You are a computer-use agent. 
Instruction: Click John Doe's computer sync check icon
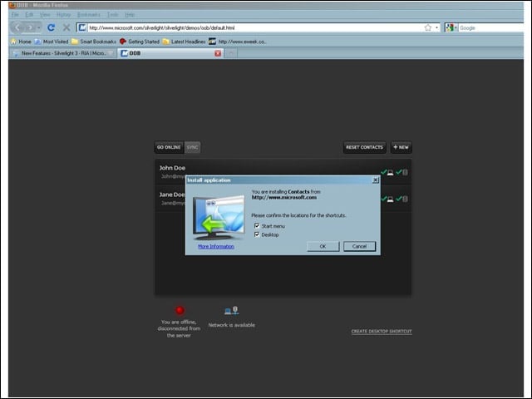pos(387,172)
